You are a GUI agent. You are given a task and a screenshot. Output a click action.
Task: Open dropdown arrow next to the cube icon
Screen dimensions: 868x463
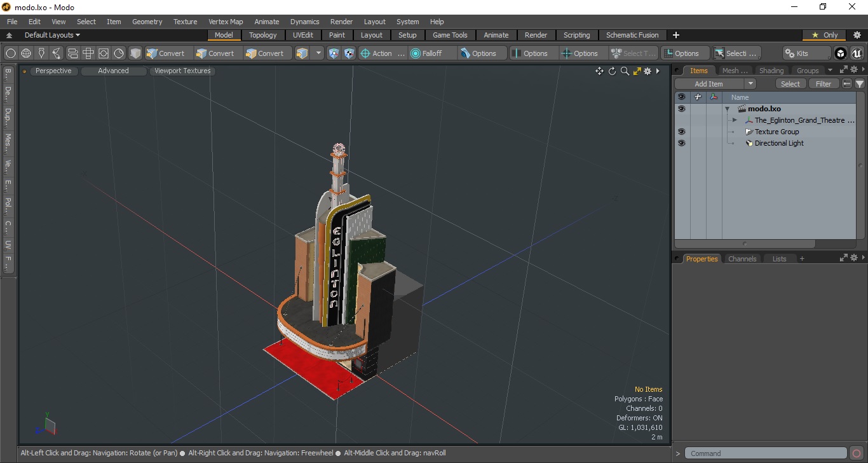[318, 53]
